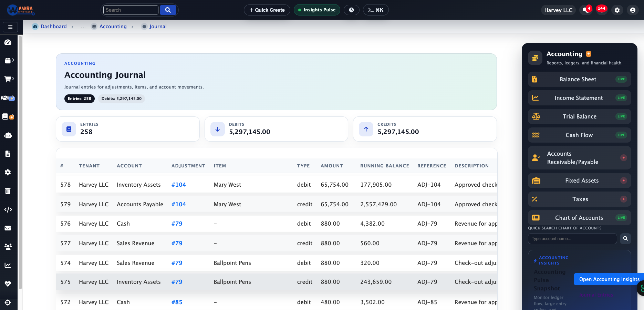Open the analytics chart icon in sidebar
This screenshot has height=310, width=644.
click(8, 265)
